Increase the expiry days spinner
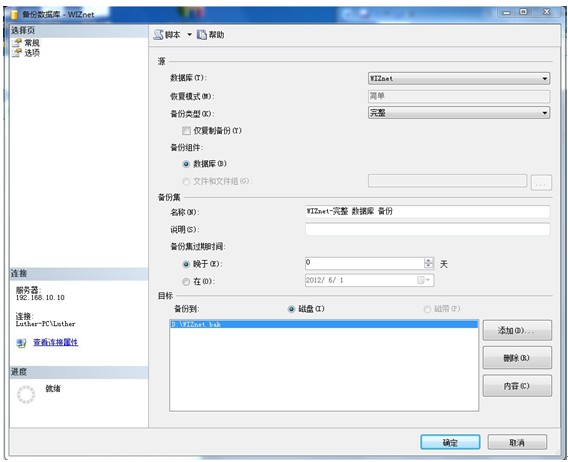568x462 pixels. (429, 261)
